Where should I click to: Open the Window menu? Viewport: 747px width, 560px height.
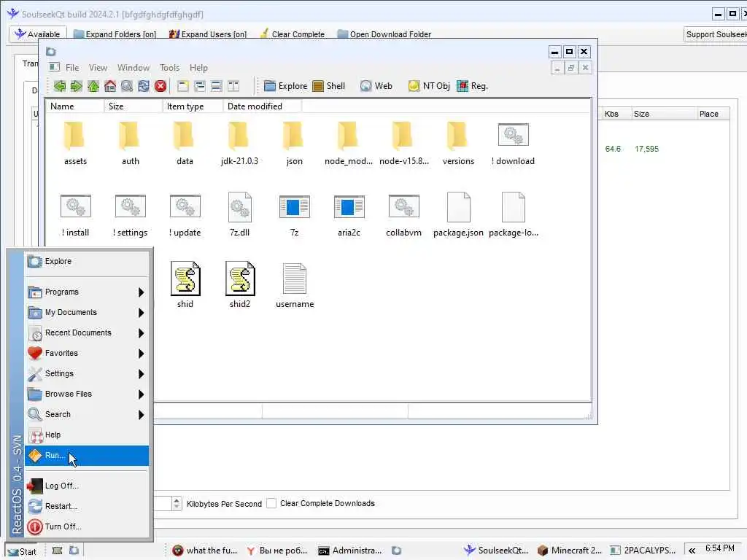coord(133,68)
